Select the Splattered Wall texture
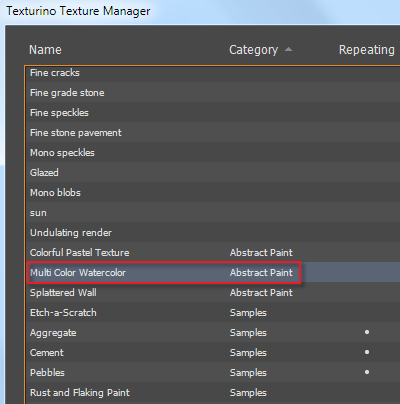This screenshot has height=404, width=400. coord(213,292)
